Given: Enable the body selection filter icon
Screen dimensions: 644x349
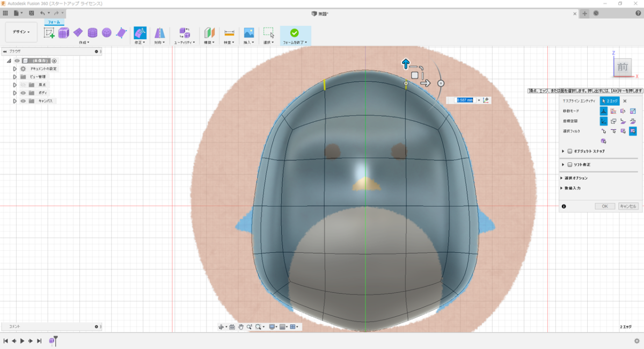Looking at the screenshot, I should click(x=604, y=141).
